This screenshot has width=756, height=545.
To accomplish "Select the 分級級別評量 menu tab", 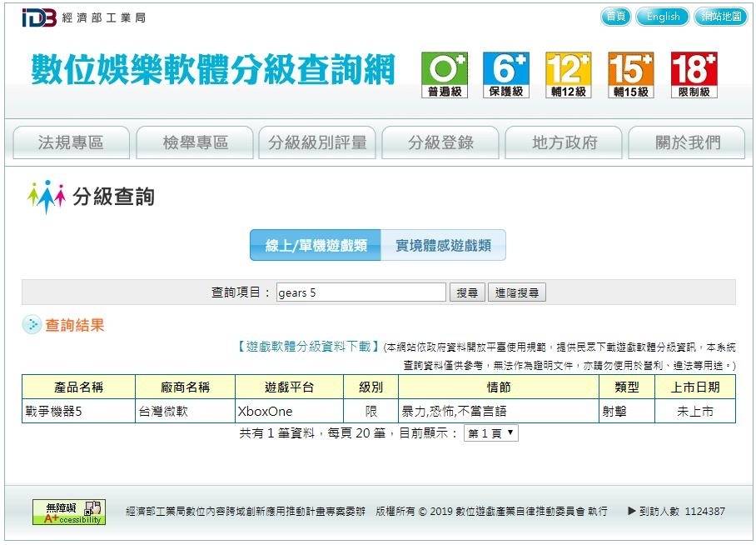I will coord(317,142).
